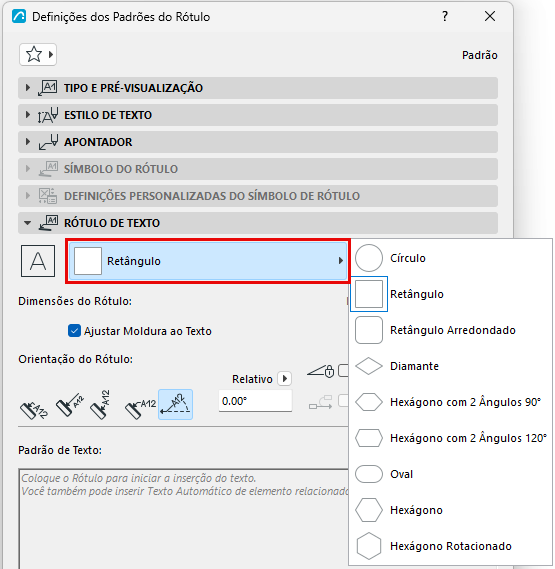Select the custom angle orientation icon

175,405
